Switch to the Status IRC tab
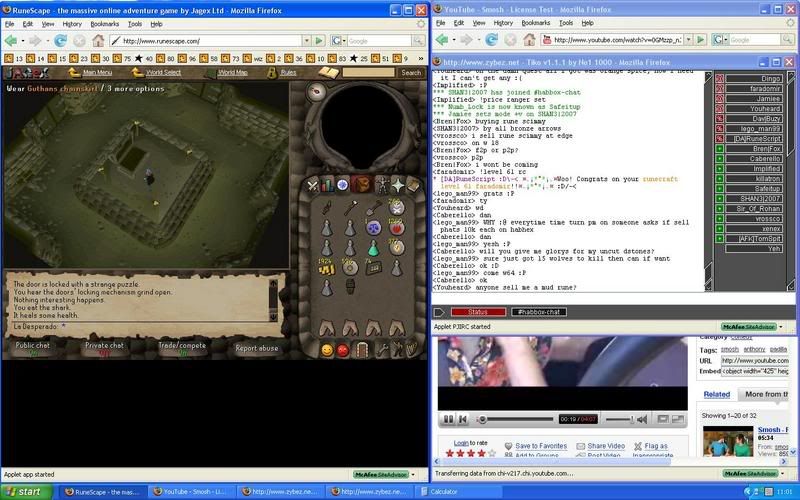 click(478, 312)
